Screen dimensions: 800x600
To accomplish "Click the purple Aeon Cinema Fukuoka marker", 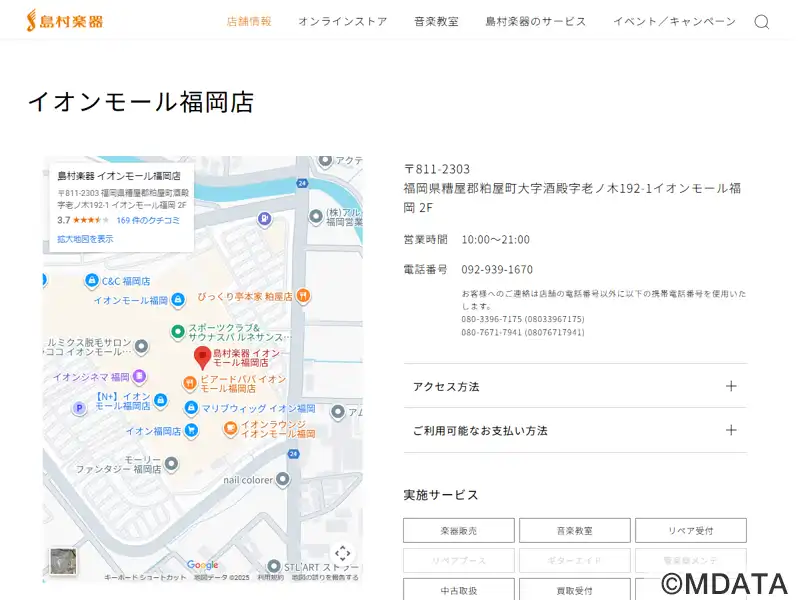I will [140, 377].
